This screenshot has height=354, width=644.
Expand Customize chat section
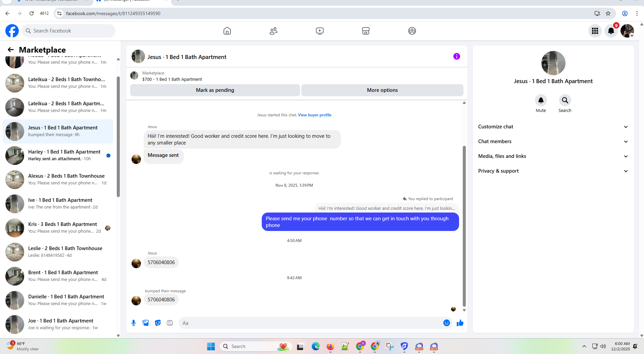pyautogui.click(x=553, y=127)
